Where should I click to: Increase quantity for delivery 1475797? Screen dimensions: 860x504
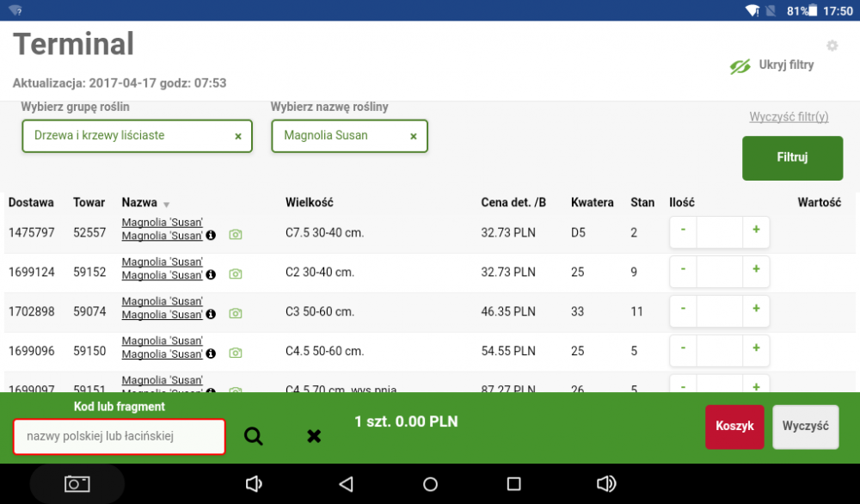click(756, 230)
